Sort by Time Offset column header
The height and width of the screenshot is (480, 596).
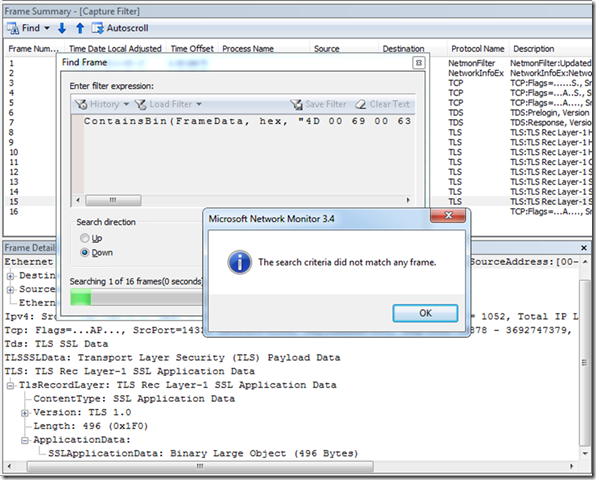[192, 49]
